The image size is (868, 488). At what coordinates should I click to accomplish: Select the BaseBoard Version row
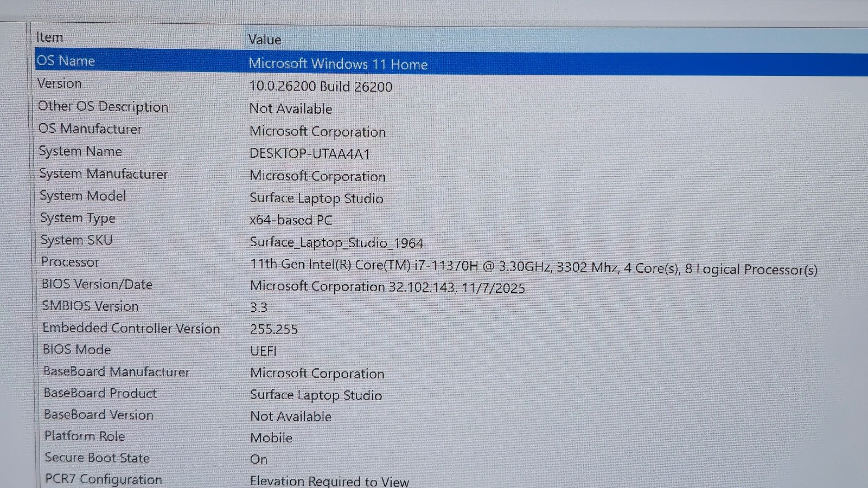[99, 415]
